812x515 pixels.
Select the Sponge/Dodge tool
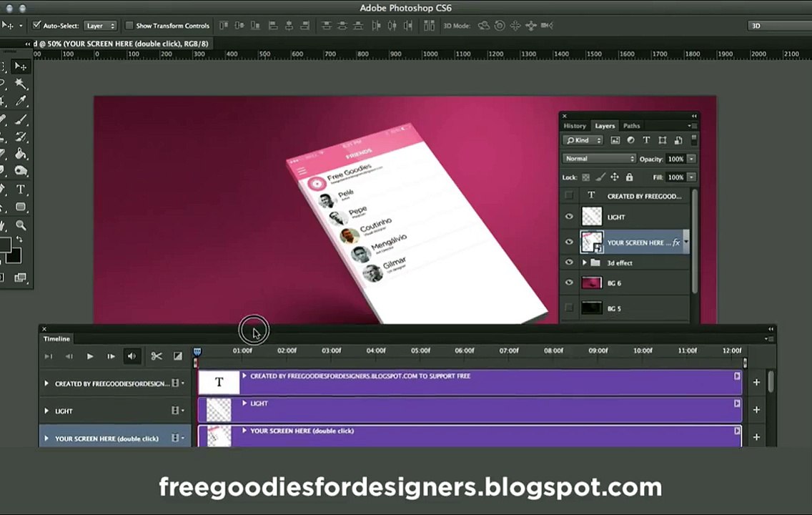[21, 170]
